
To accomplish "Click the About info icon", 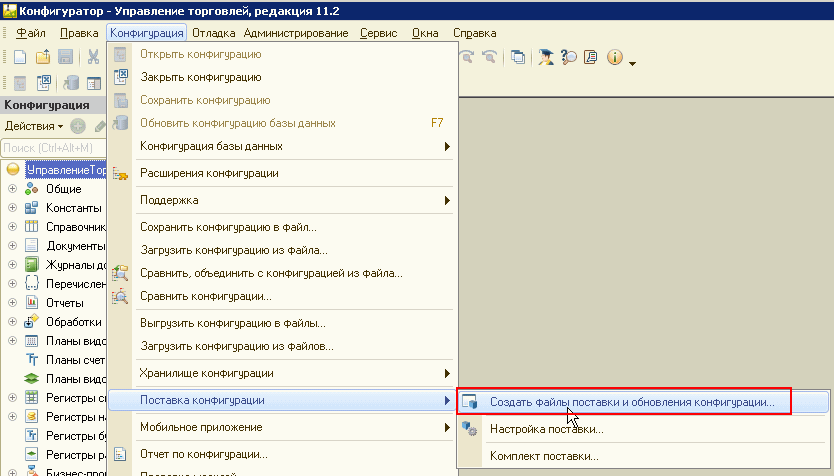I will pyautogui.click(x=614, y=57).
